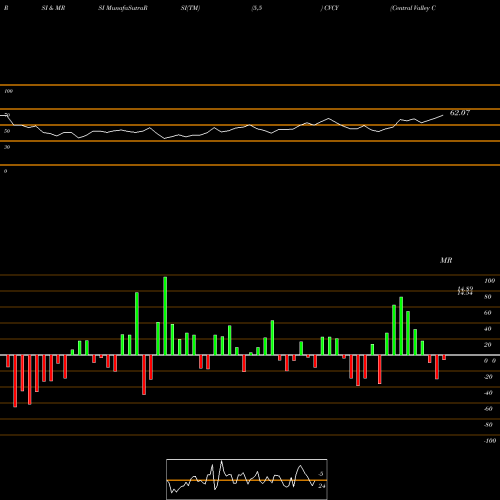Click the overlapping 14.54 value label
The width and height of the screenshot is (500, 500).
tap(465, 293)
